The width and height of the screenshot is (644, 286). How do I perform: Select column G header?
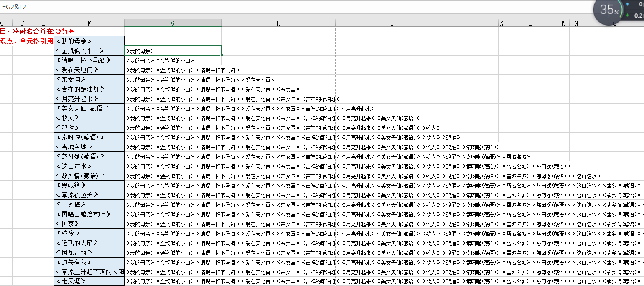click(173, 23)
